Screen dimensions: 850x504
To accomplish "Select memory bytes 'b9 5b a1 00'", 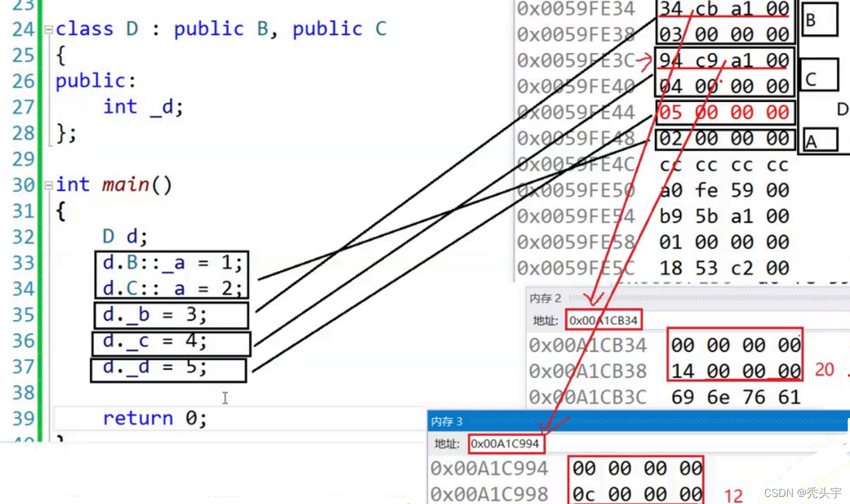I will [724, 216].
